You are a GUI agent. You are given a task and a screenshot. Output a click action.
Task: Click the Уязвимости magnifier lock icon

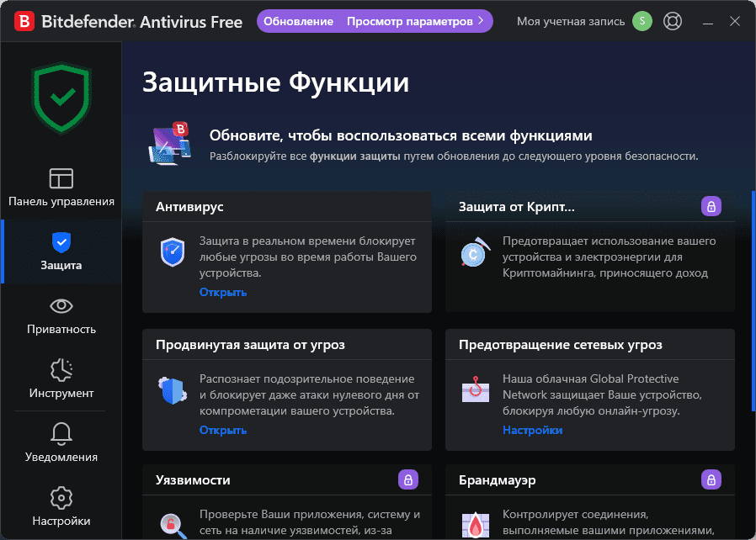click(x=173, y=526)
